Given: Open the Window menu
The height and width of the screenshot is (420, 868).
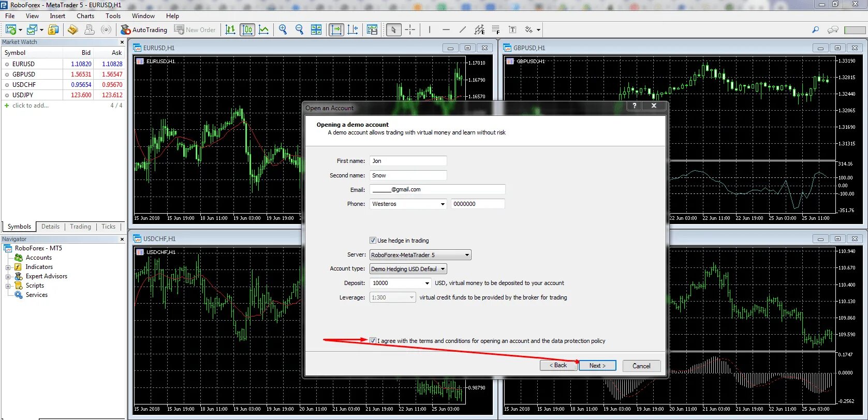Looking at the screenshot, I should (143, 16).
